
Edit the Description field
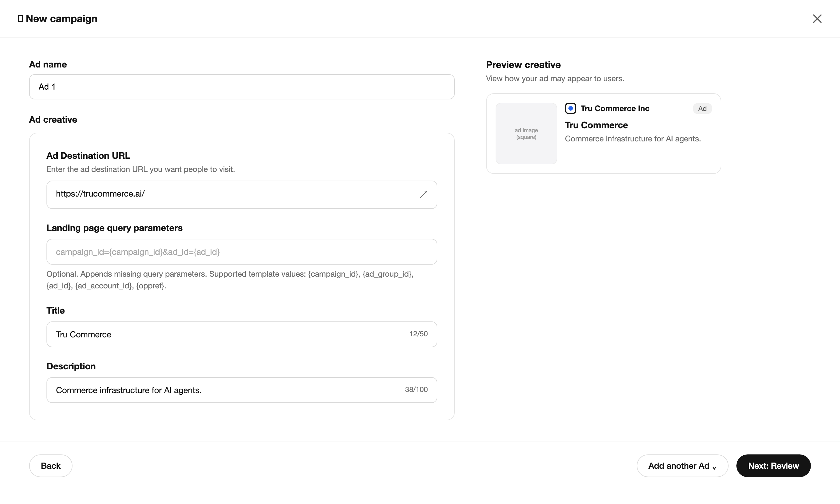tap(242, 390)
